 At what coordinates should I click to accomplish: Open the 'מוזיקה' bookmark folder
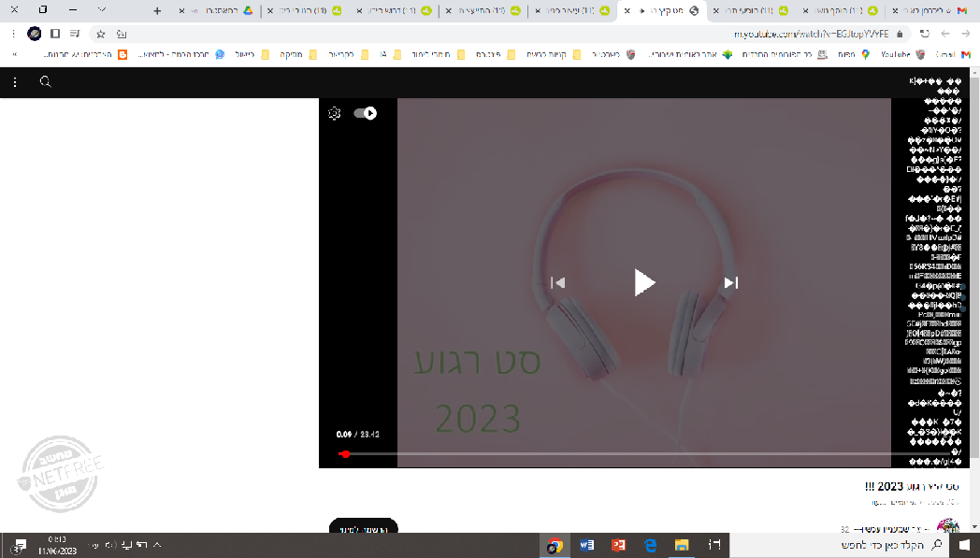click(x=298, y=54)
